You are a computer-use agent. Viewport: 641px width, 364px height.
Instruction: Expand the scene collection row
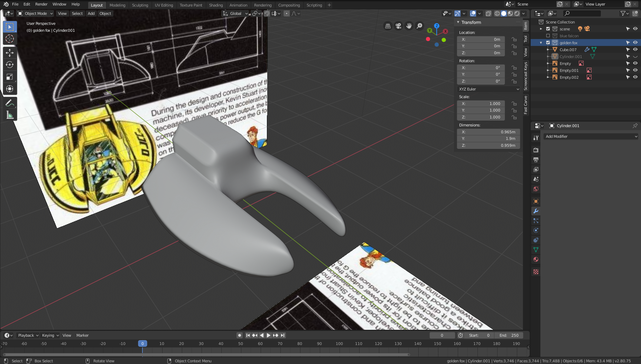(x=541, y=29)
